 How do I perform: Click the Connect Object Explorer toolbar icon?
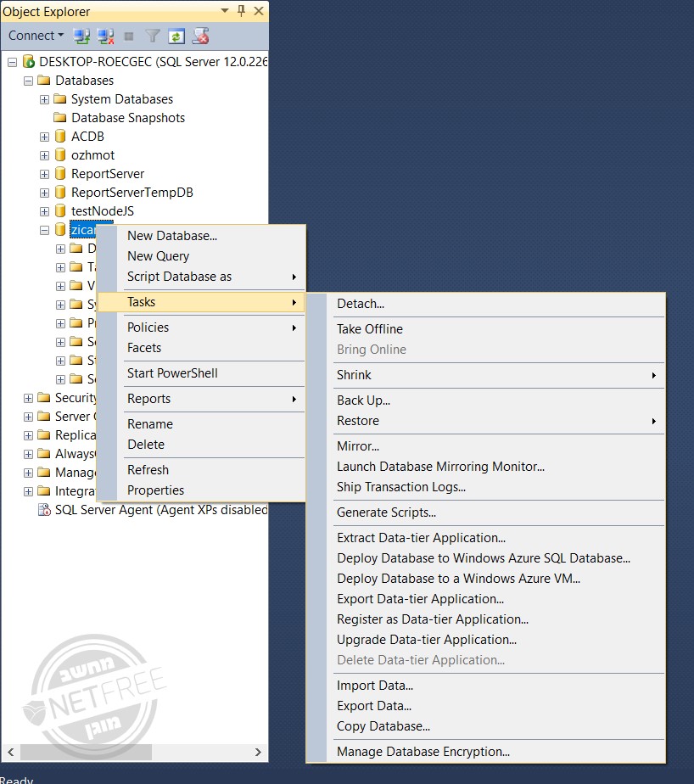[81, 36]
